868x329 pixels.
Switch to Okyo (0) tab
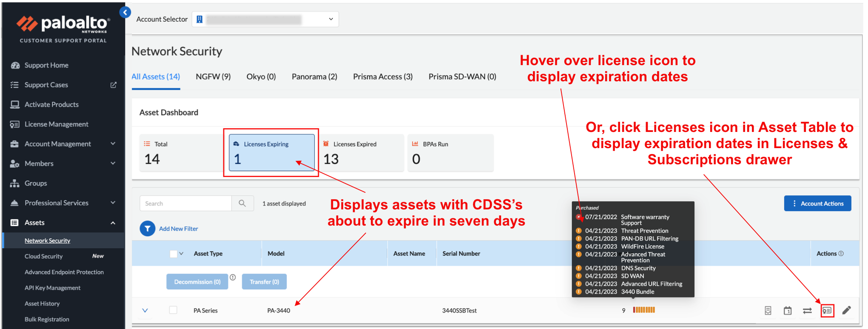(x=261, y=77)
